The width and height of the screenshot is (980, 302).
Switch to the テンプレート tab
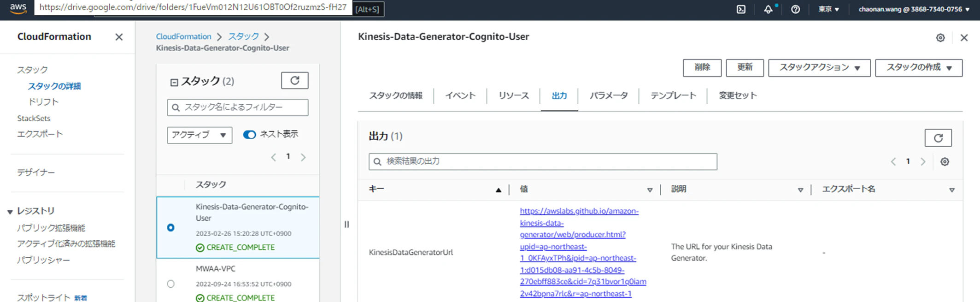pyautogui.click(x=673, y=95)
